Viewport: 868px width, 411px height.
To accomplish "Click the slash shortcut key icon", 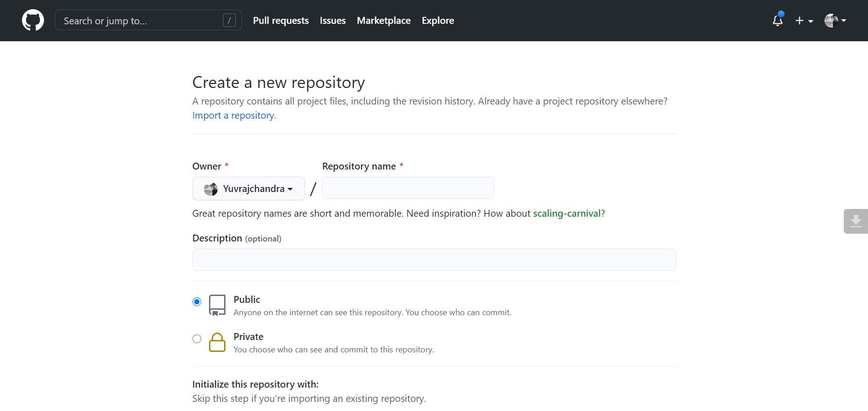I will 229,20.
